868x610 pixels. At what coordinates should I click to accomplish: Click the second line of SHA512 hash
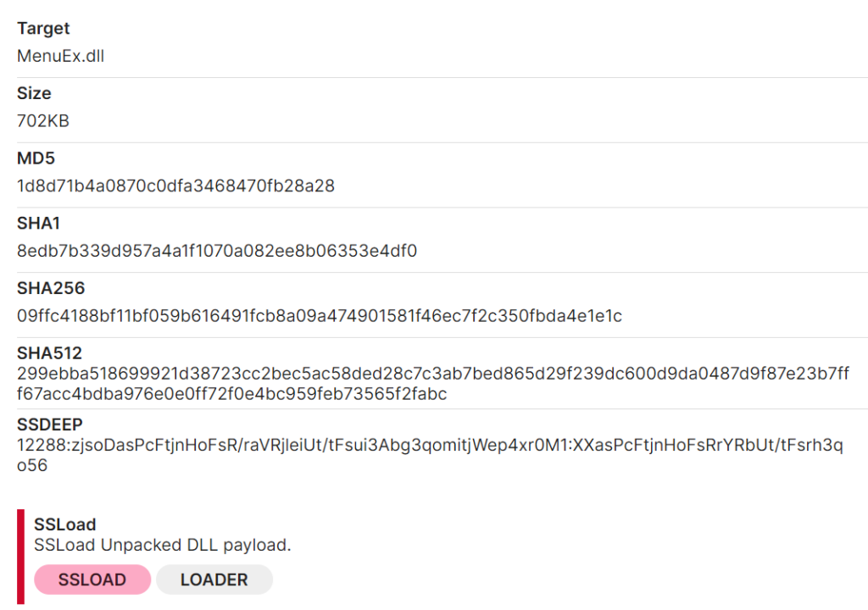click(232, 394)
